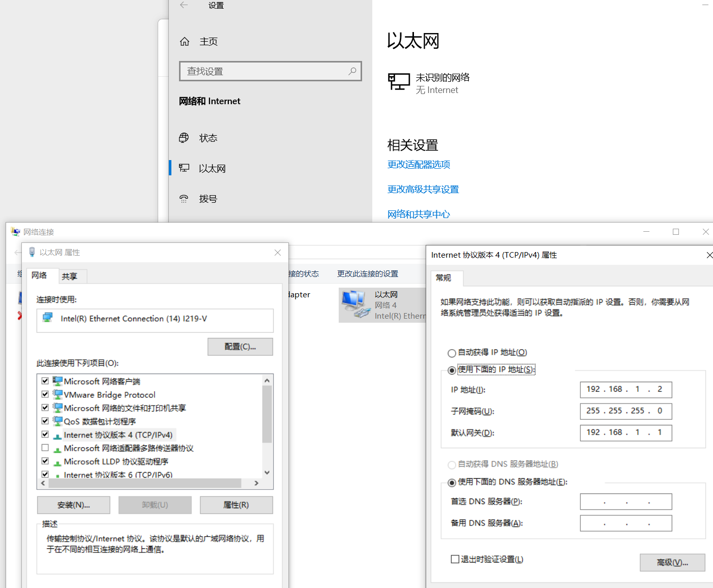The width and height of the screenshot is (713, 588).
Task: Select the Ethernet adapter icon in Network Connections
Action: pos(354,304)
